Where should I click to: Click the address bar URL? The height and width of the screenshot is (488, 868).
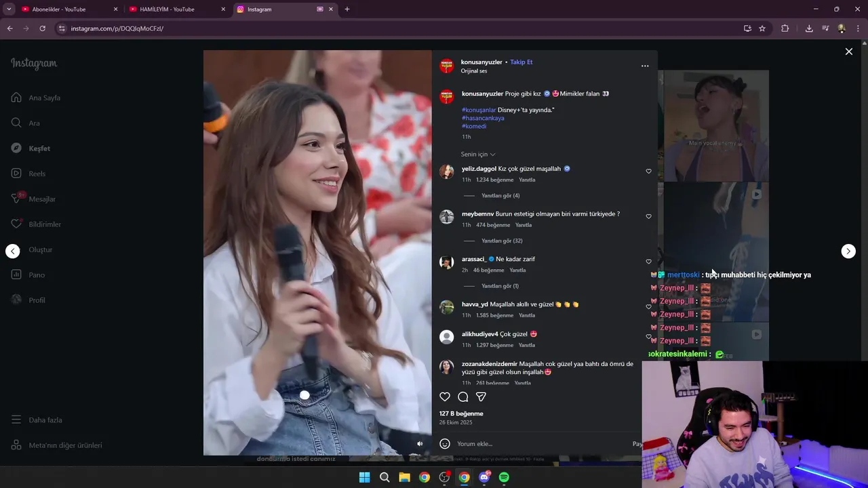(117, 28)
